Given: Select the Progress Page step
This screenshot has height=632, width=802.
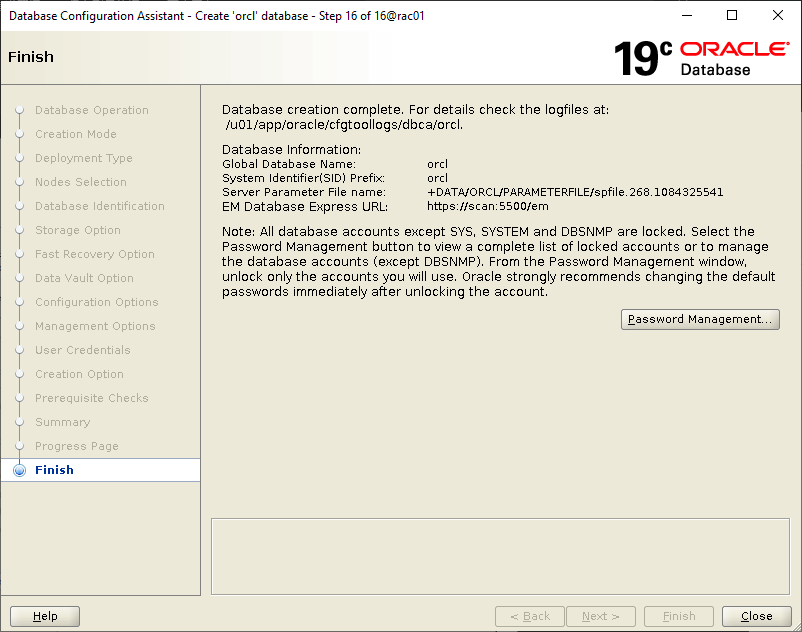Looking at the screenshot, I should [x=77, y=446].
